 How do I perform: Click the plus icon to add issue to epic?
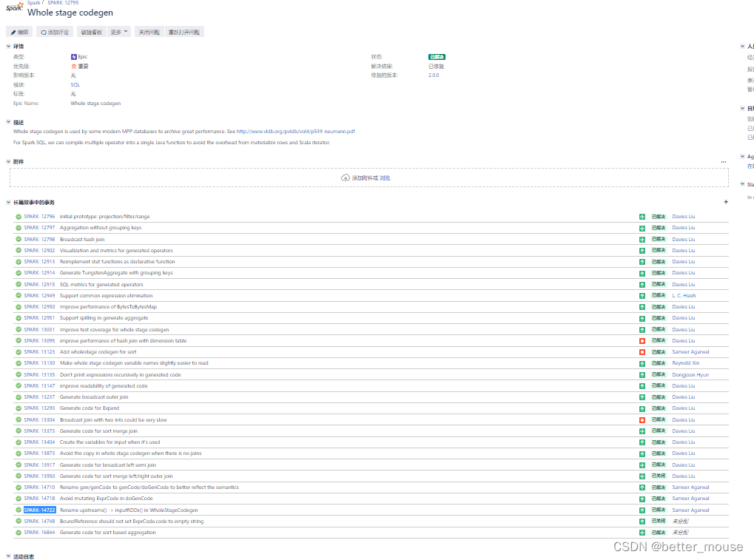[726, 202]
